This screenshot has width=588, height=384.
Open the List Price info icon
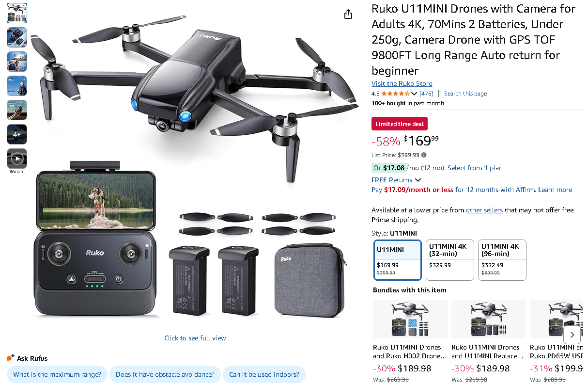(424, 155)
